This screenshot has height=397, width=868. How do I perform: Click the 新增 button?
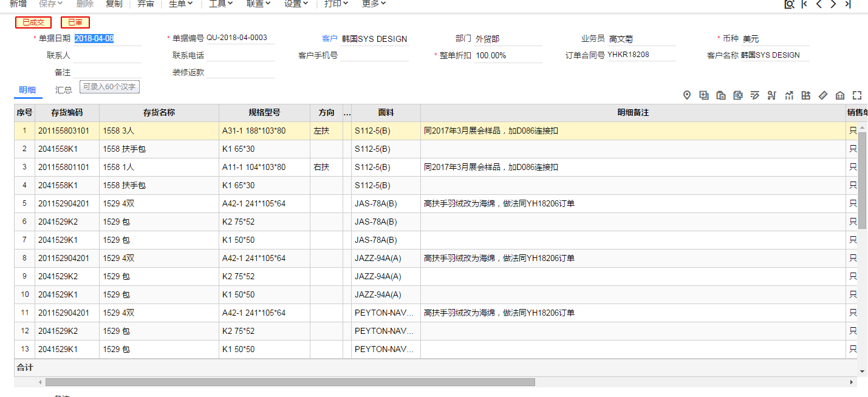(x=18, y=4)
